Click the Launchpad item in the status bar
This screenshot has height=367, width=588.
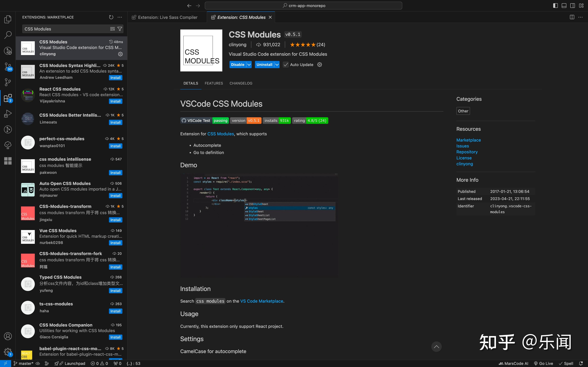coord(73,363)
